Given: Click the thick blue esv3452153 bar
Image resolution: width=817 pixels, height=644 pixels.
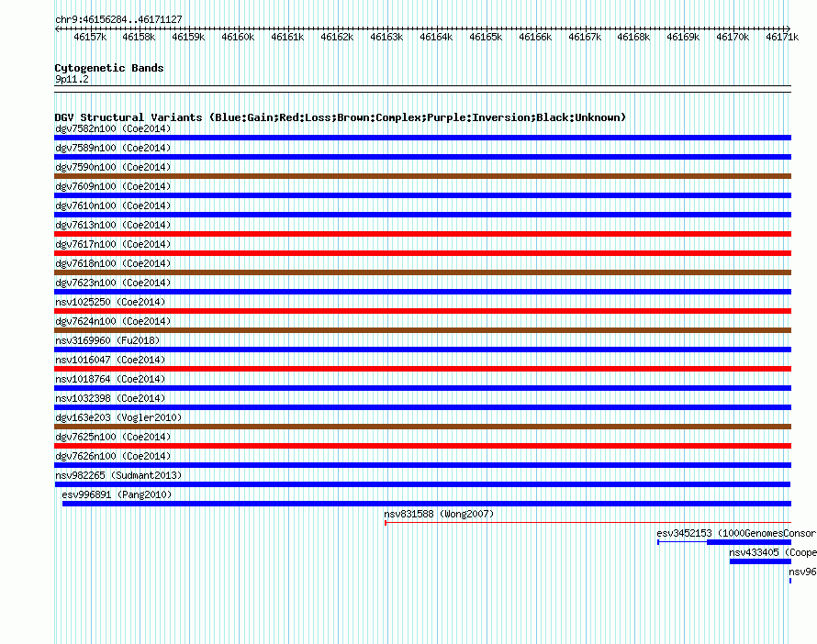Looking at the screenshot, I should click(x=749, y=542).
